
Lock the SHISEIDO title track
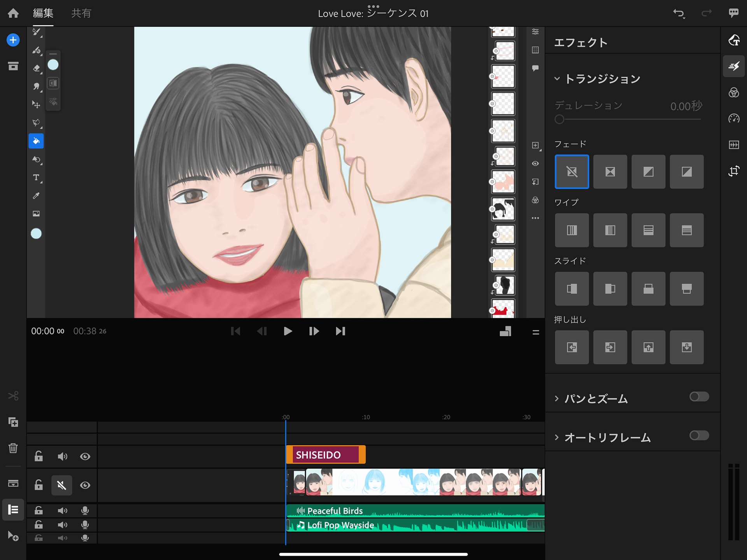[x=39, y=456]
